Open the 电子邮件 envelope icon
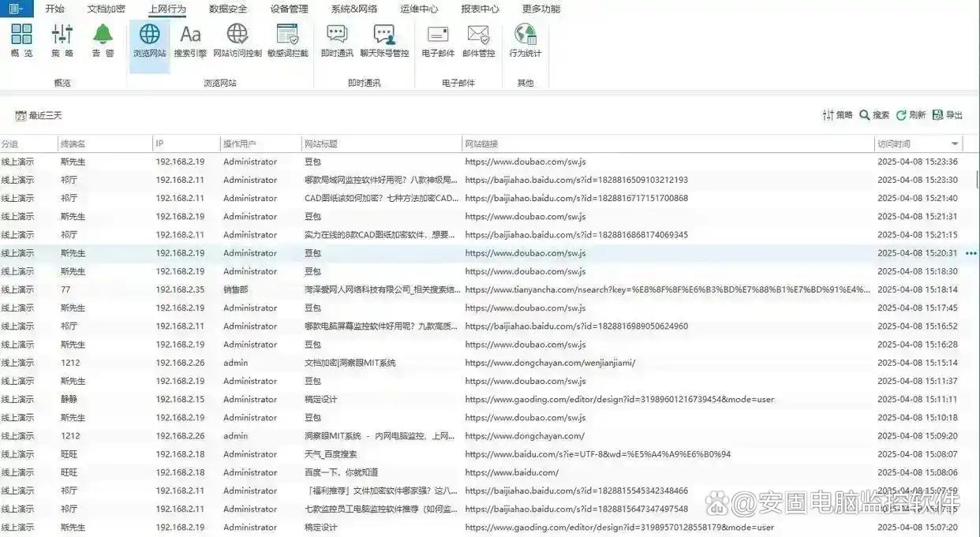 pos(438,40)
